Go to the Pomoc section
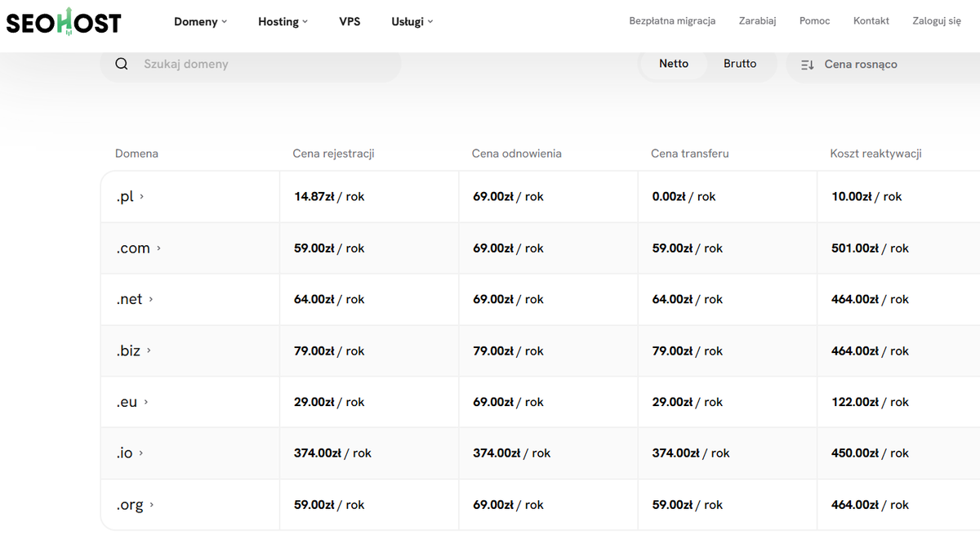 coord(814,20)
